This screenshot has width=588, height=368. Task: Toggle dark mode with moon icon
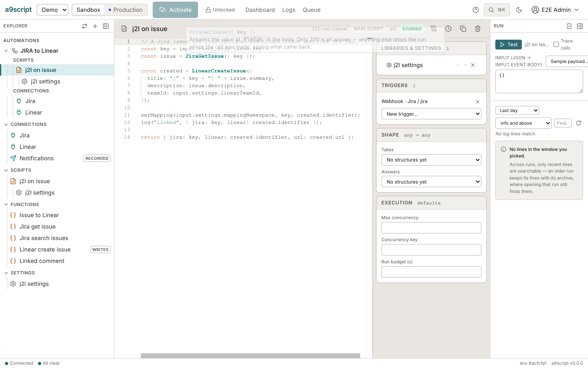click(519, 10)
